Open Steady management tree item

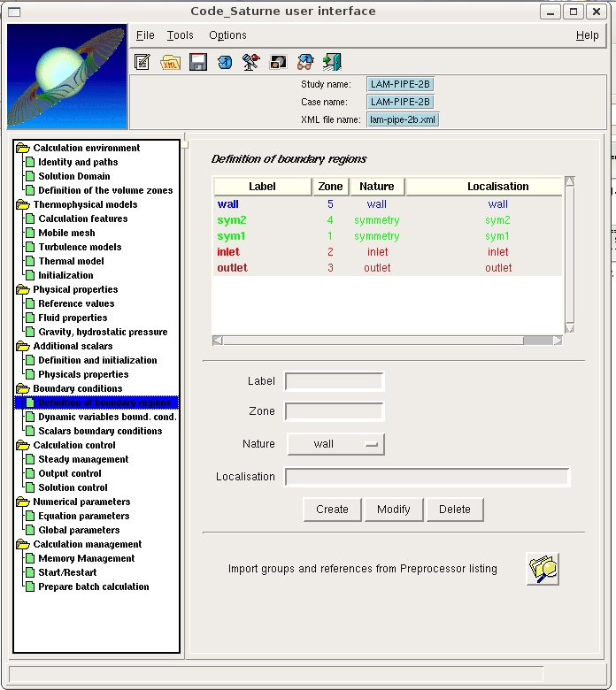coord(84,459)
